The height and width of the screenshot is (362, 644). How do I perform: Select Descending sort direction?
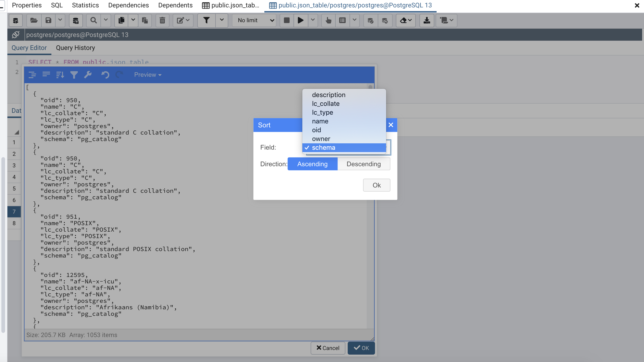point(363,164)
